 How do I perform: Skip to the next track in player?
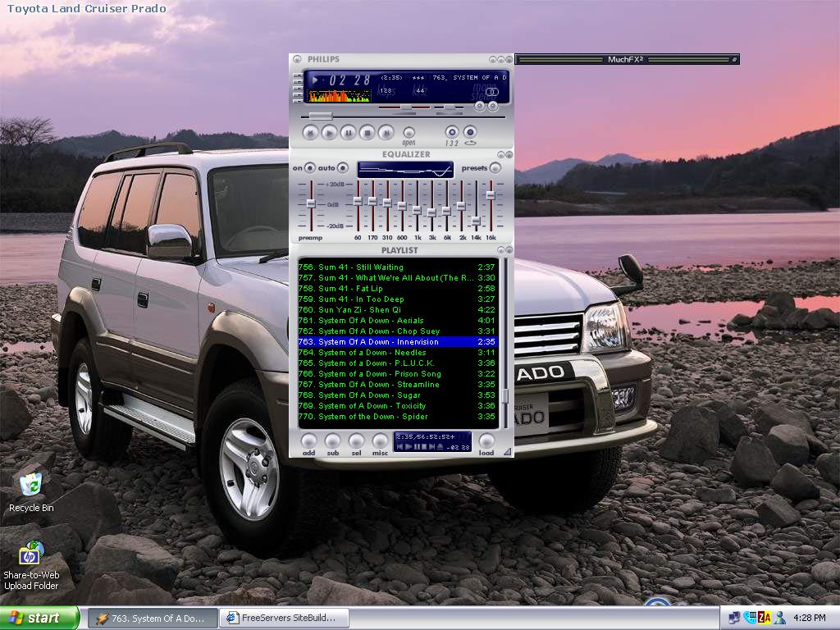tap(386, 132)
